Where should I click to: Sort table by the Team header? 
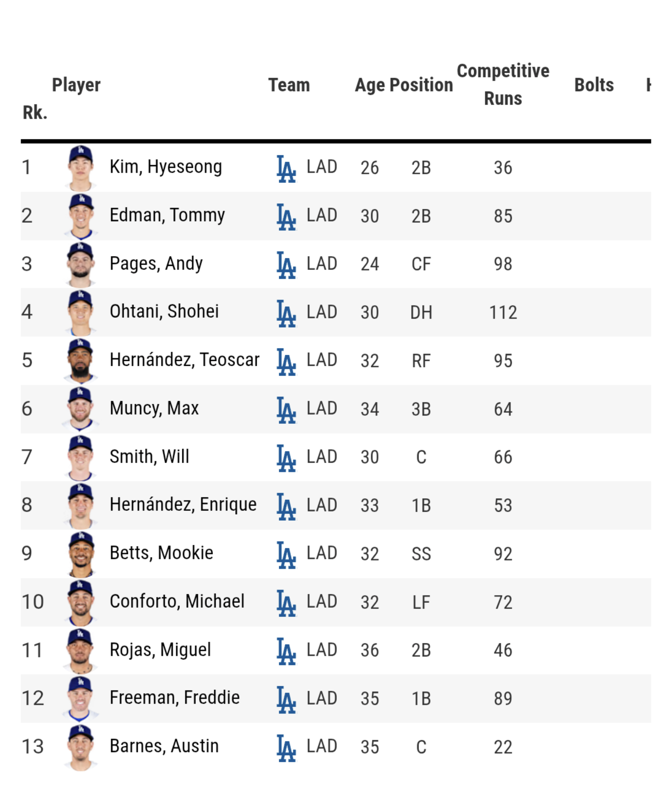pos(289,85)
